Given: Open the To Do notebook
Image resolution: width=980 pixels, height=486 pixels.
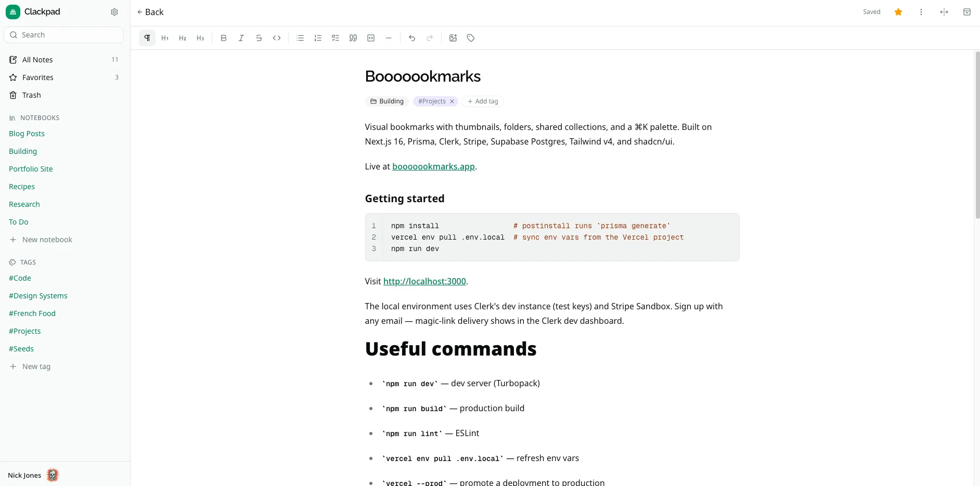Looking at the screenshot, I should click(19, 222).
